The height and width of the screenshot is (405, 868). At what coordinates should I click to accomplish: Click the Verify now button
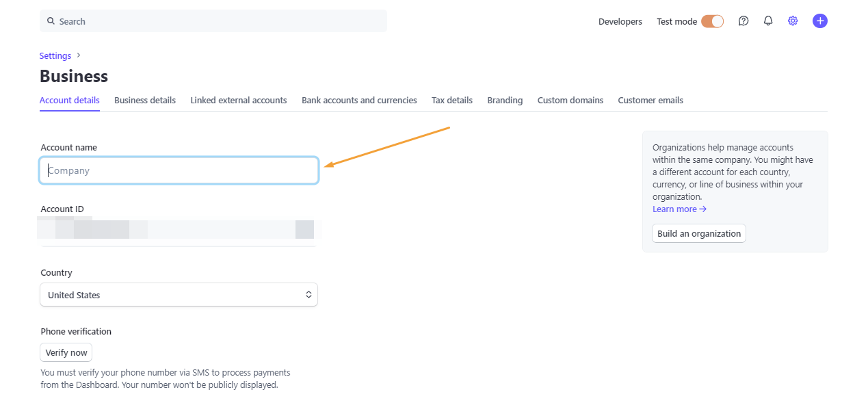coord(66,352)
